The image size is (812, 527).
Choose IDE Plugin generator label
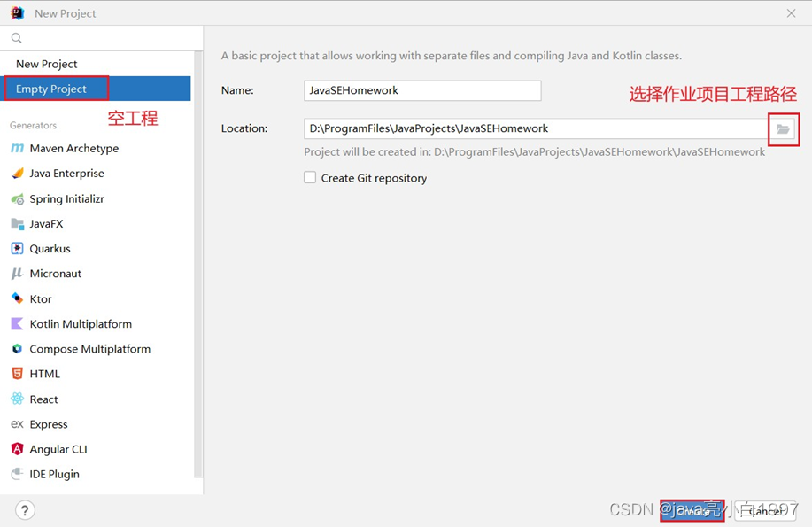54,474
